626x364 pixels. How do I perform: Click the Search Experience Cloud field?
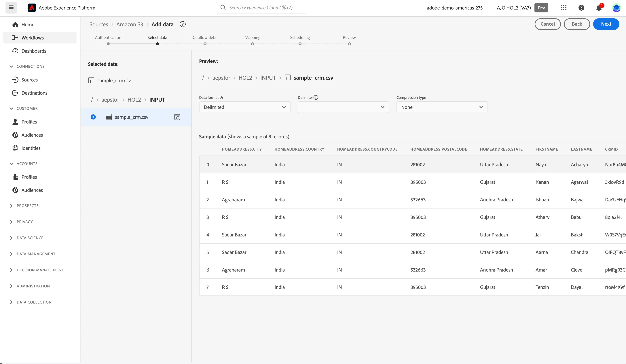(262, 8)
